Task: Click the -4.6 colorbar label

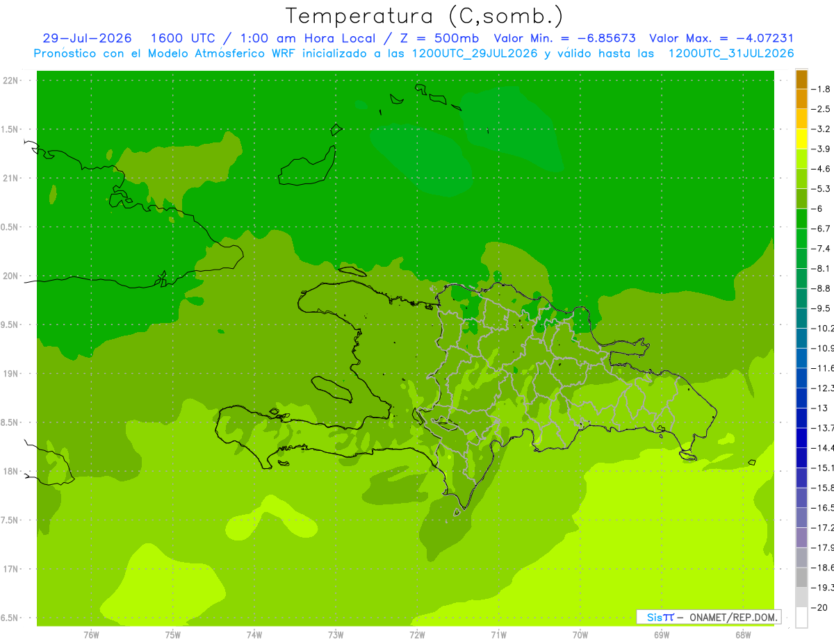Action: (x=821, y=169)
